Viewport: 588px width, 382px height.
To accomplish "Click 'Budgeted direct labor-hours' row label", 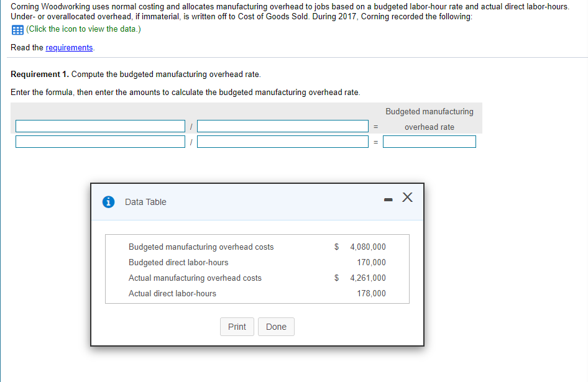I will [x=178, y=262].
